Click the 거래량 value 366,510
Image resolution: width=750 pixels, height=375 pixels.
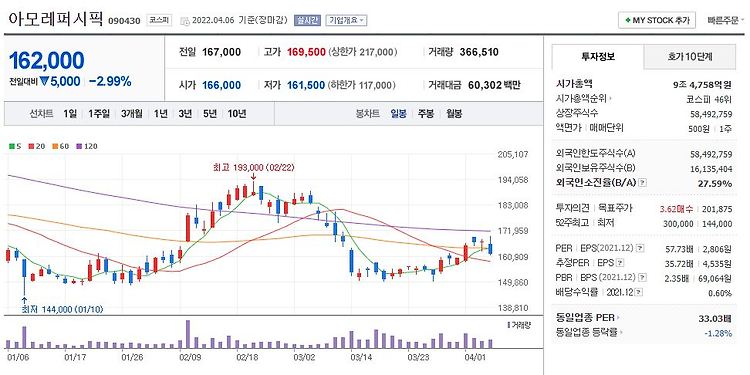pyautogui.click(x=479, y=52)
